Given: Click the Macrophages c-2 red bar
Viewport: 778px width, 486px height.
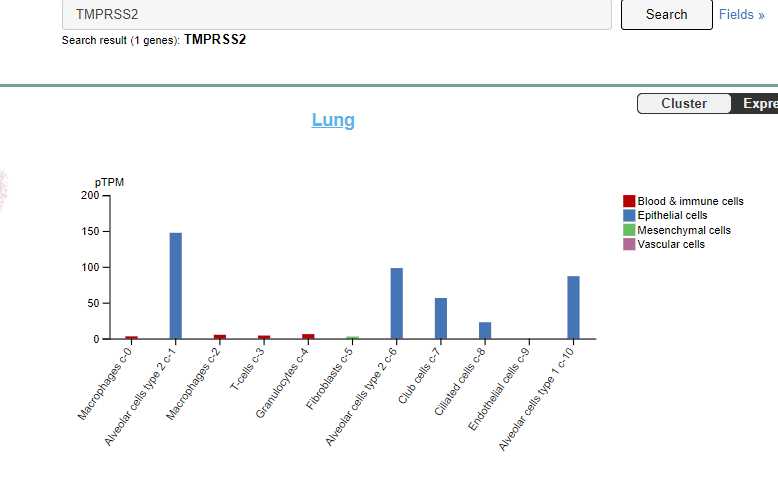Looking at the screenshot, I should tap(220, 337).
